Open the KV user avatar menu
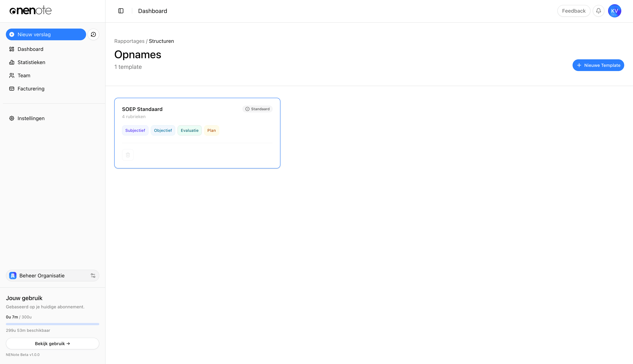 point(614,11)
